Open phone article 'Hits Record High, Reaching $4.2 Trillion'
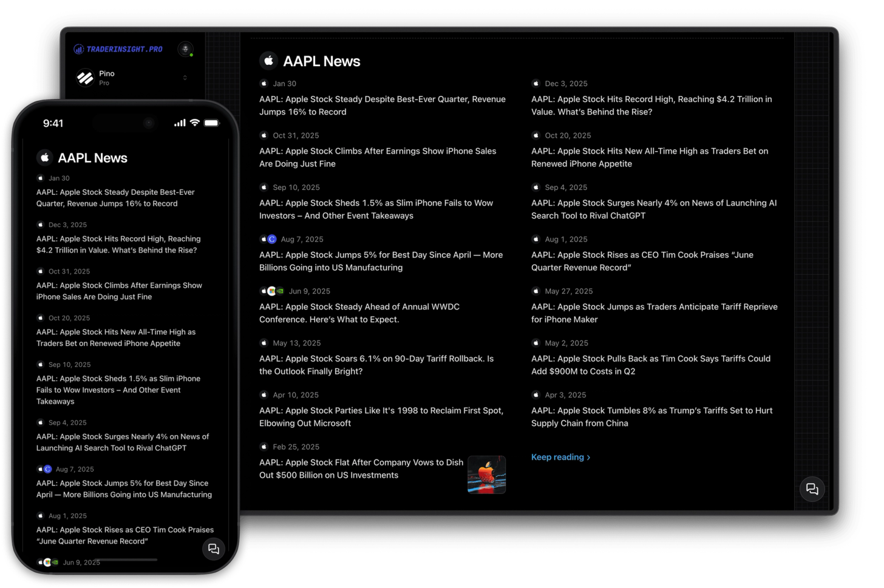884x588 pixels. 118,245
